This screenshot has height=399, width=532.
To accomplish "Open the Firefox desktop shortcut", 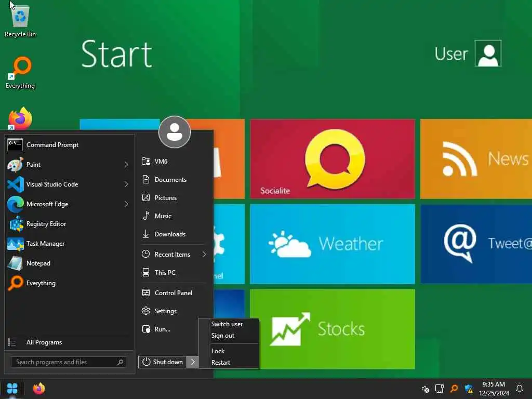I will (20, 118).
